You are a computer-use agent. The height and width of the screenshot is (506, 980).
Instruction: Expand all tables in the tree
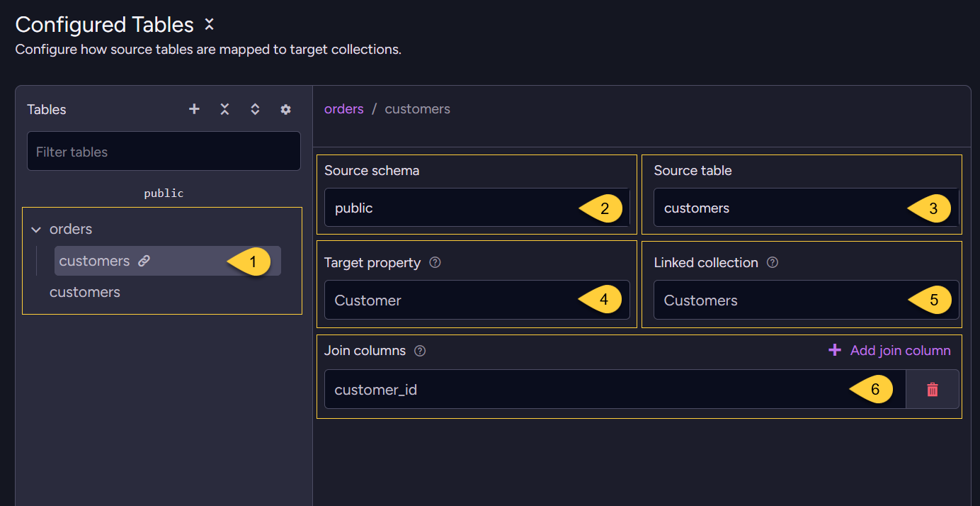(255, 109)
